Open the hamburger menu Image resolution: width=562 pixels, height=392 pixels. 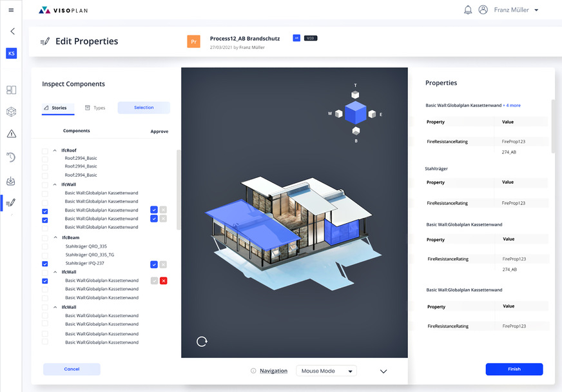coord(11,10)
